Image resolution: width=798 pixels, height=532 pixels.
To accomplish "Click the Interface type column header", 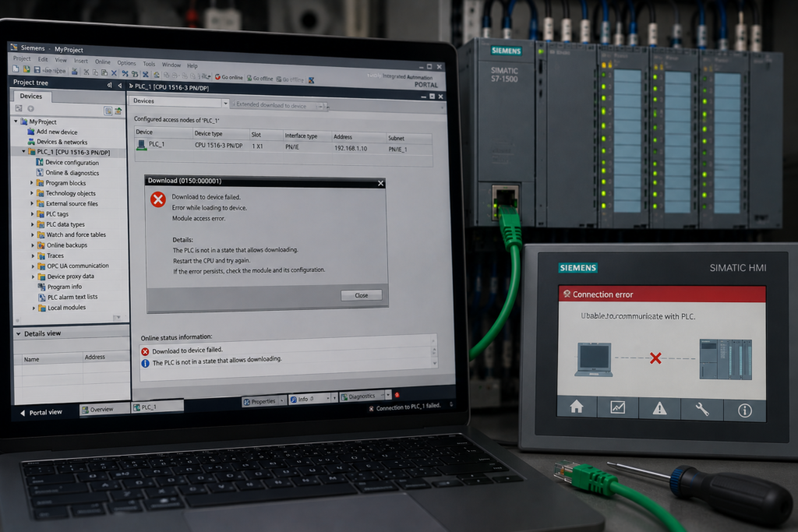I will (x=301, y=136).
